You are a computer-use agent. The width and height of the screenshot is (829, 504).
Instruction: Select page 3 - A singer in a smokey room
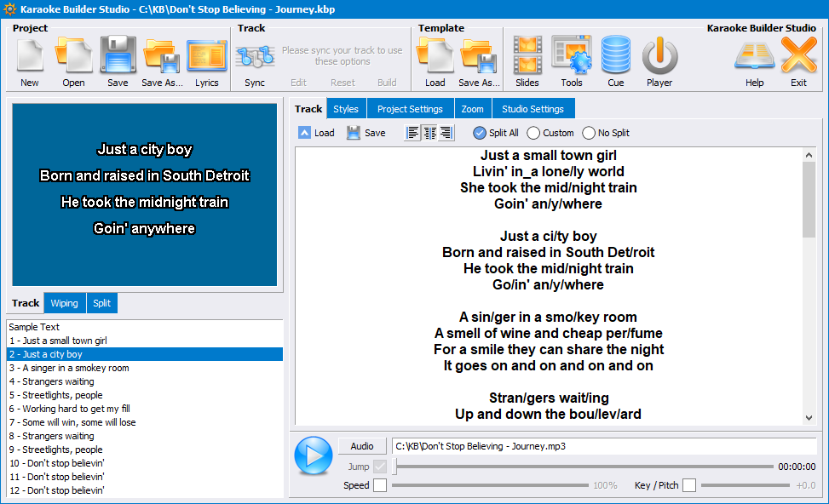(144, 368)
